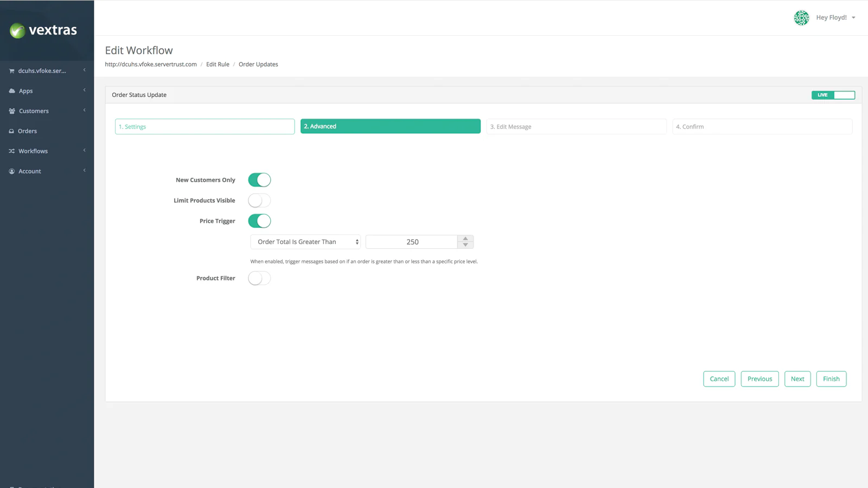This screenshot has width=868, height=488.
Task: Enable the Limit Products Visible toggle
Action: pos(259,201)
